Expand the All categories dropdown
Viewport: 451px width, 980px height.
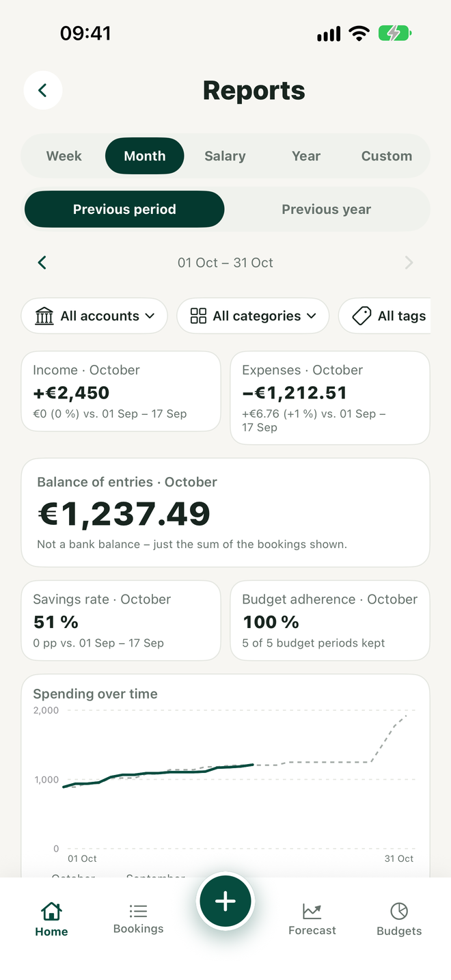[253, 316]
